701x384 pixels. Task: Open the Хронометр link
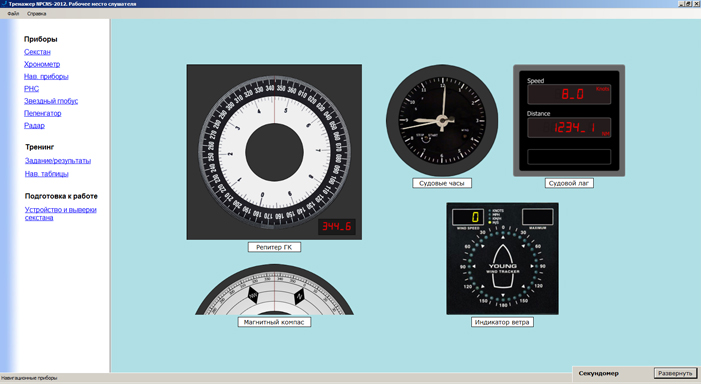42,64
